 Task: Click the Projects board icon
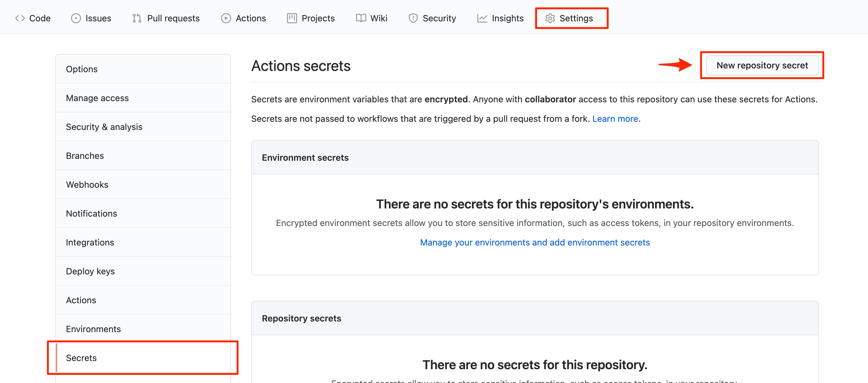click(x=292, y=18)
